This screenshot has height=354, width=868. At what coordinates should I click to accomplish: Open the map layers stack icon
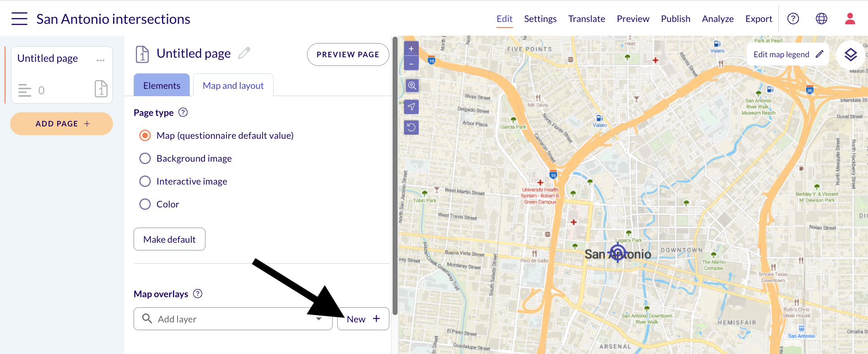point(851,55)
